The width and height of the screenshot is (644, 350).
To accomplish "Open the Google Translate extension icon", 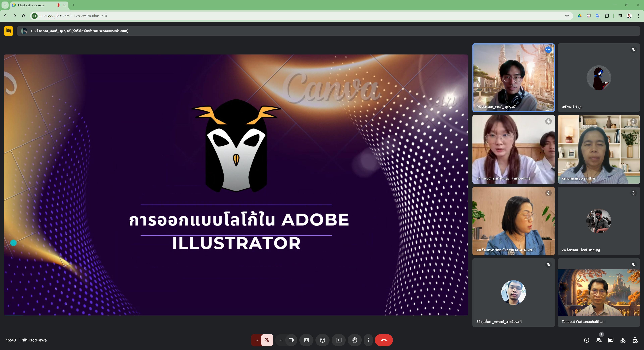I will coord(598,16).
